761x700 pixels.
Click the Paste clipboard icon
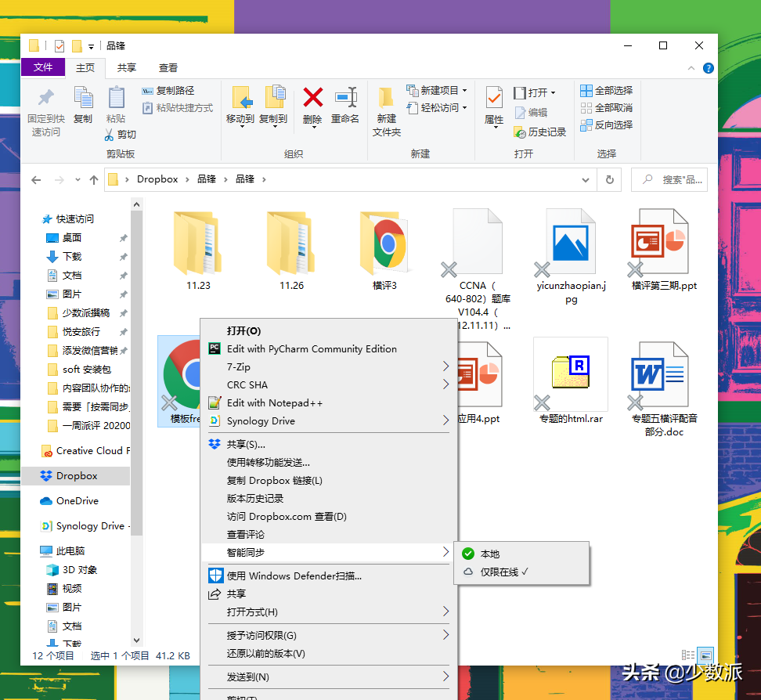116,98
